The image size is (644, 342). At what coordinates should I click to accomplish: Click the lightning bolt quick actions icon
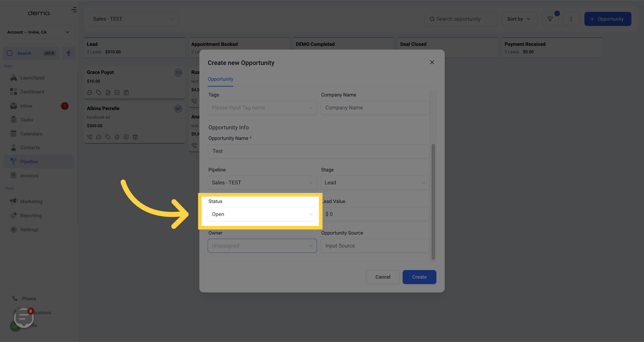pos(69,53)
